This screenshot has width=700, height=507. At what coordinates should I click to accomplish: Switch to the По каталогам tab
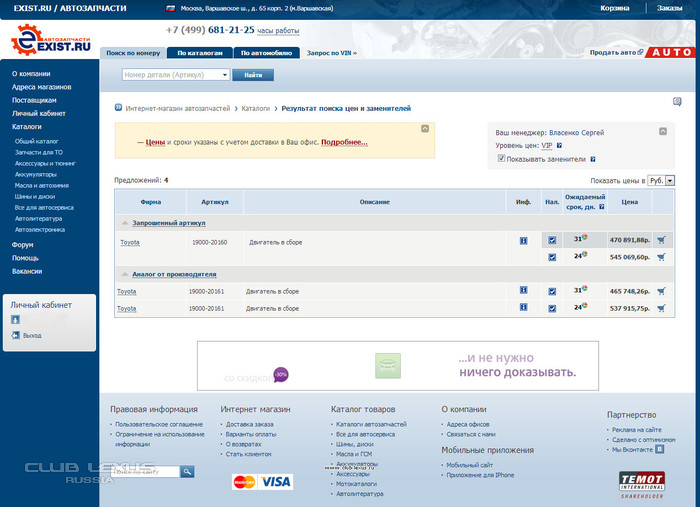click(200, 52)
